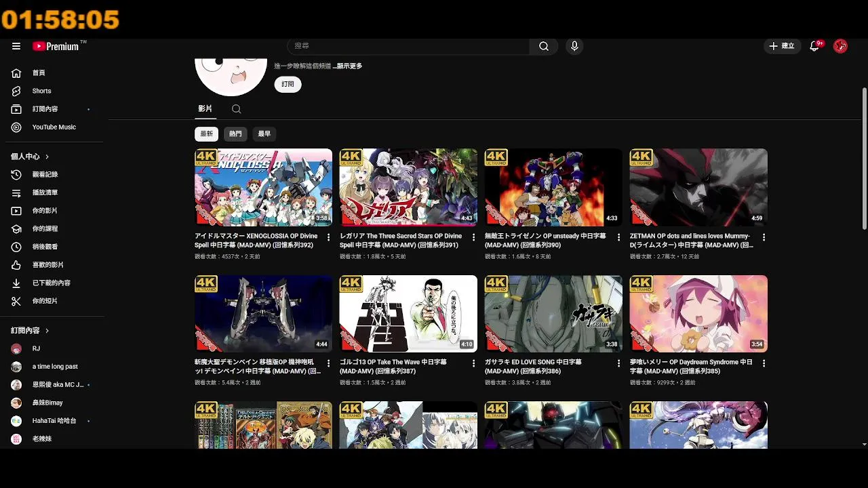The height and width of the screenshot is (488, 868).
Task: Click the search magnifier button
Action: click(544, 46)
